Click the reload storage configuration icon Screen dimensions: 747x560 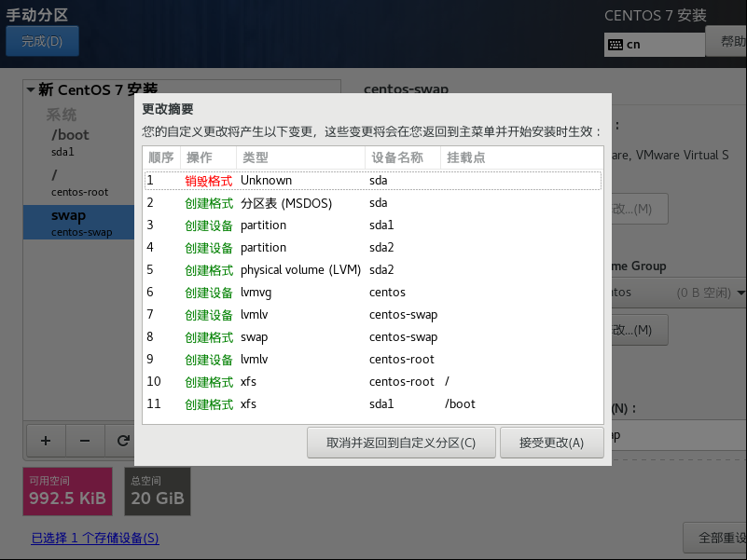(x=123, y=441)
